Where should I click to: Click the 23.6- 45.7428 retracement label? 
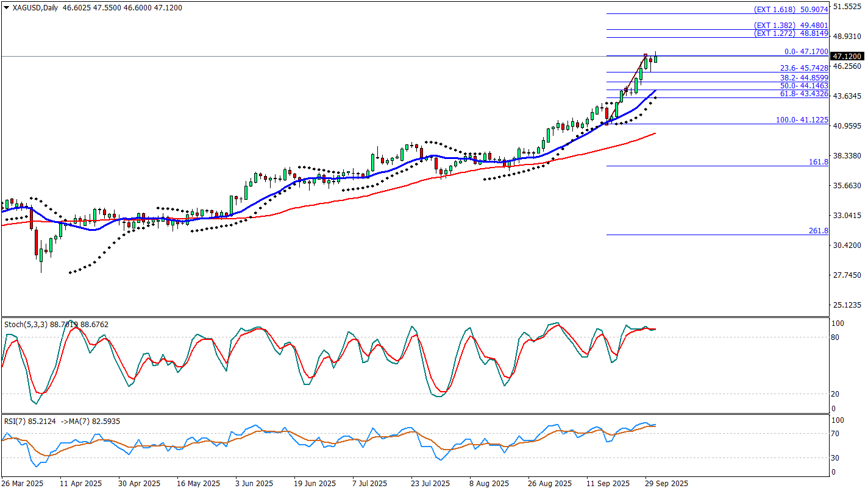pos(804,68)
